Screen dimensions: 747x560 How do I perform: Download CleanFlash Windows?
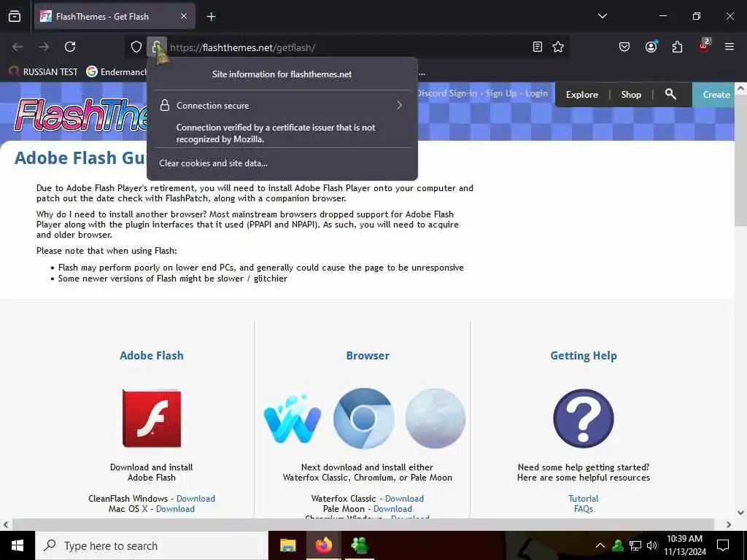point(196,498)
